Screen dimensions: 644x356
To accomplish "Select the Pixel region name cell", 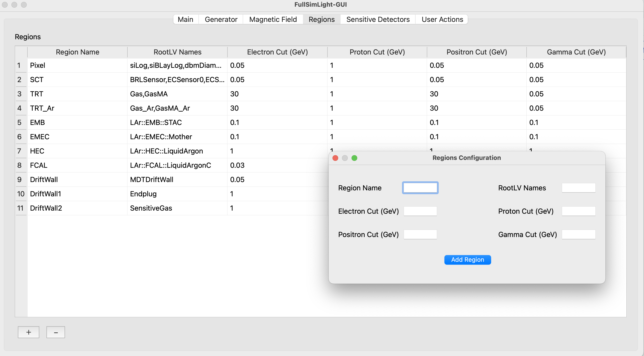I will pyautogui.click(x=77, y=65).
